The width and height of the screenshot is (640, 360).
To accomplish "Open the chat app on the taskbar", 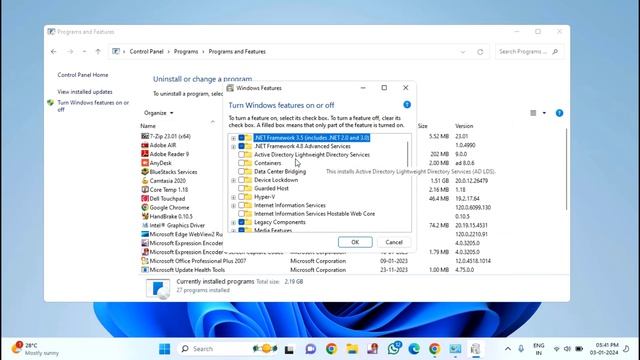I will point(310,349).
